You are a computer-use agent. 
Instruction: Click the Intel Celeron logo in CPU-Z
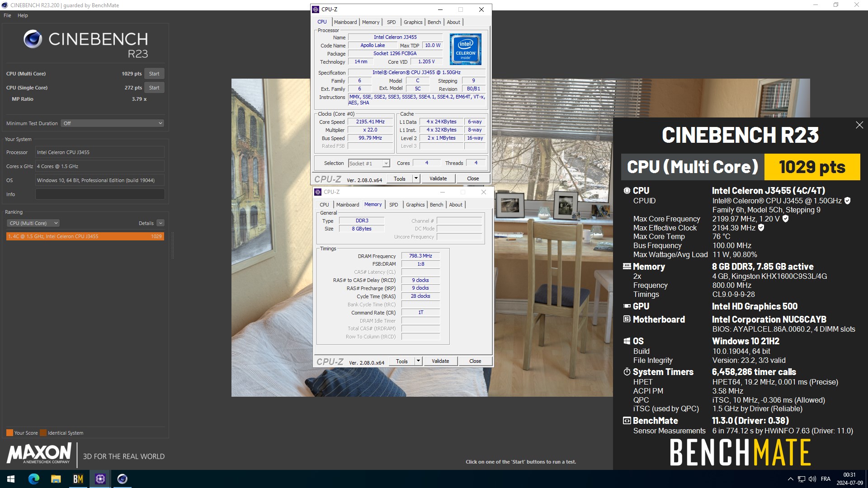pos(465,49)
